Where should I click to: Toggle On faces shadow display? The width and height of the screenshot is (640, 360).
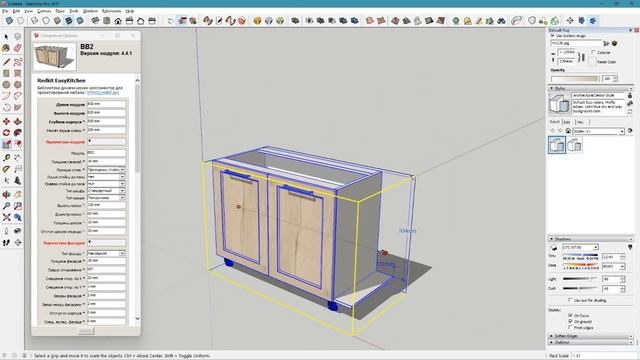coord(571,315)
